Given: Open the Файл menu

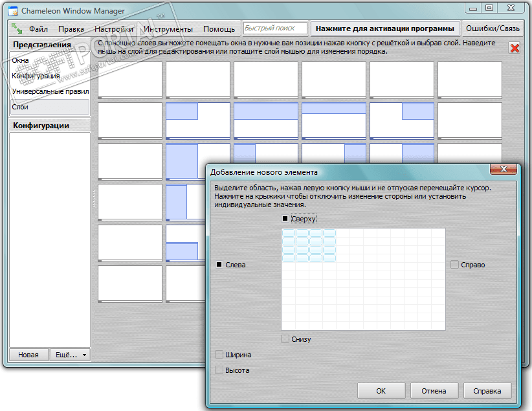Looking at the screenshot, I should [38, 29].
